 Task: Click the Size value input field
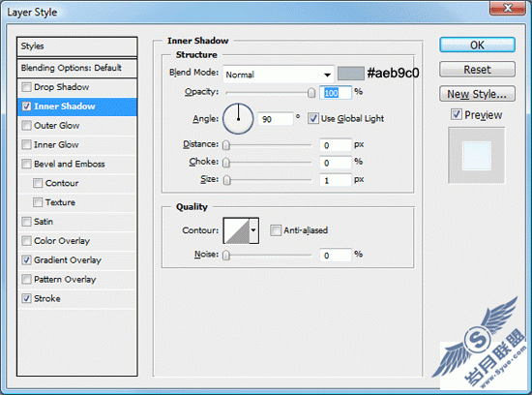336,180
